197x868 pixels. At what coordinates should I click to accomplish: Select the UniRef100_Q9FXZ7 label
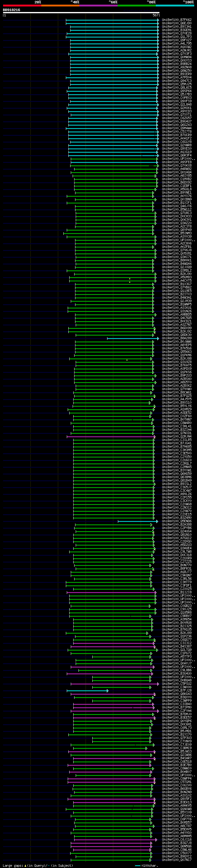point(176,40)
